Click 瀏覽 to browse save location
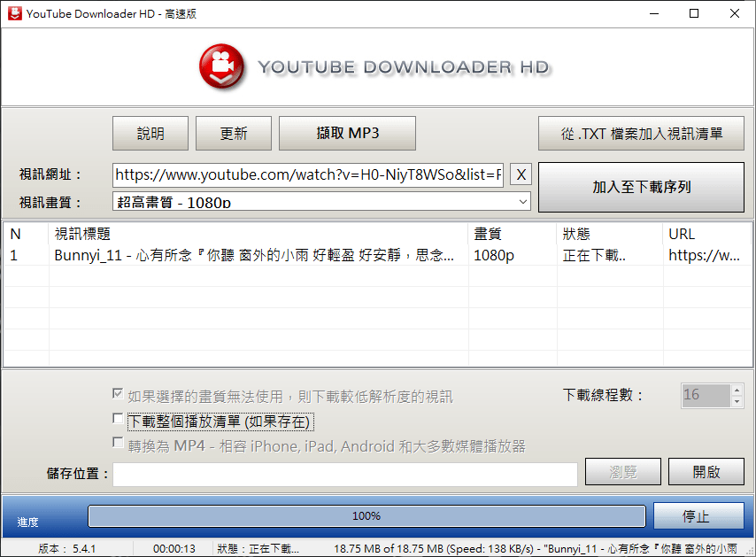The height and width of the screenshot is (557, 756). pyautogui.click(x=622, y=471)
